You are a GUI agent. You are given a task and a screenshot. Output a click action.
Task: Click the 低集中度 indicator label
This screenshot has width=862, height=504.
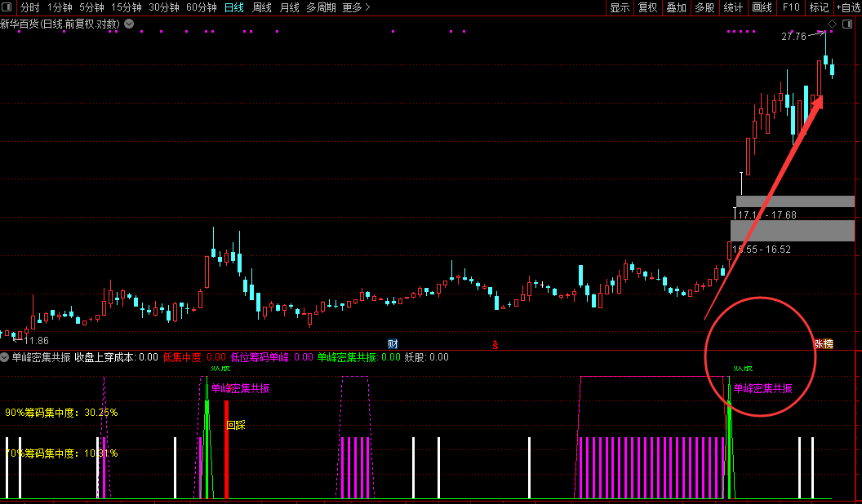[x=194, y=357]
